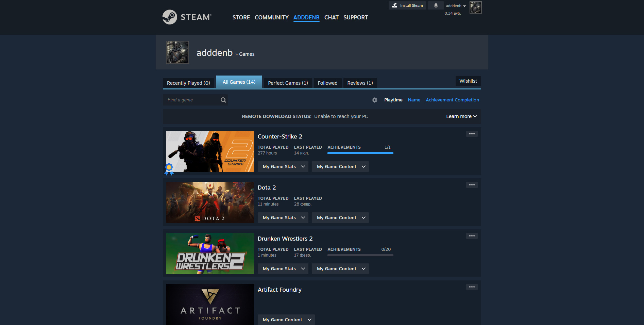Open the three-dot menu for Counter-Strike 2
The height and width of the screenshot is (325, 644).
(x=472, y=134)
